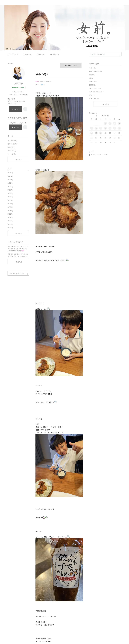Screen dimensions: 129x644
Task: Click the more options button in the followers section
Action: 25,127
